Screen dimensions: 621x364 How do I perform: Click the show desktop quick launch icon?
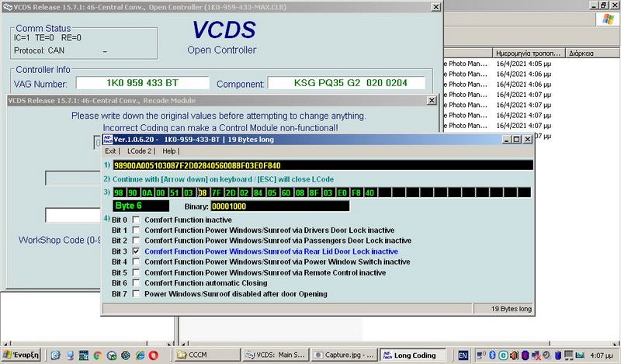click(x=70, y=355)
